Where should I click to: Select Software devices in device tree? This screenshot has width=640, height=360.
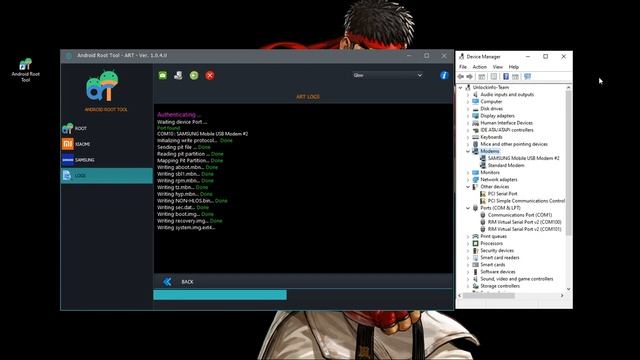498,272
